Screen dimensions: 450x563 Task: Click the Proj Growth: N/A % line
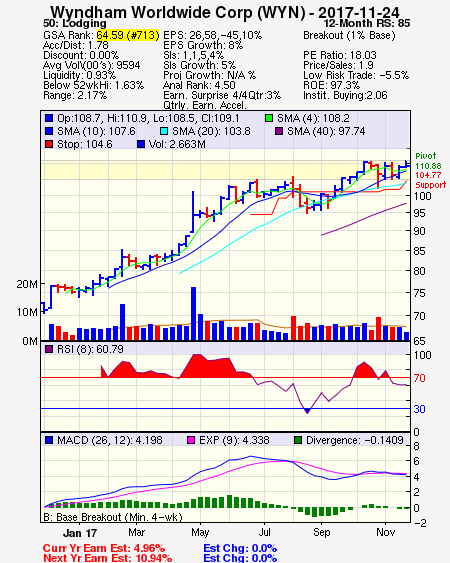tap(209, 75)
